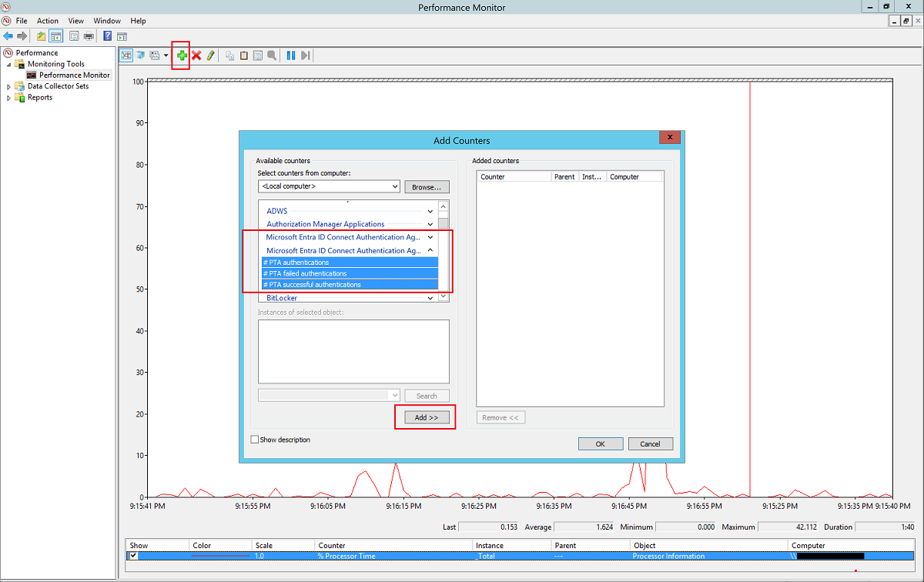Click the Browse... button
The height and width of the screenshot is (582, 924).
[x=427, y=187]
